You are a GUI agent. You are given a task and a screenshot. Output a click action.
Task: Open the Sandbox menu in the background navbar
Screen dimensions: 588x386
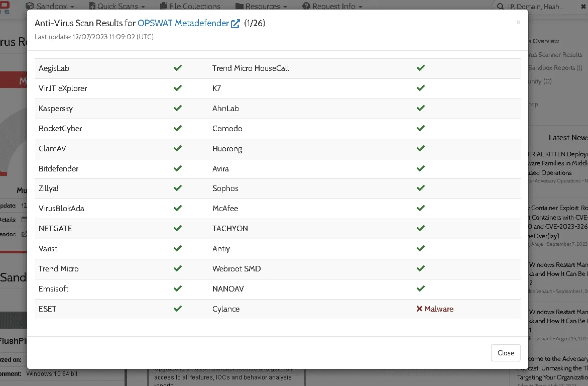point(50,6)
